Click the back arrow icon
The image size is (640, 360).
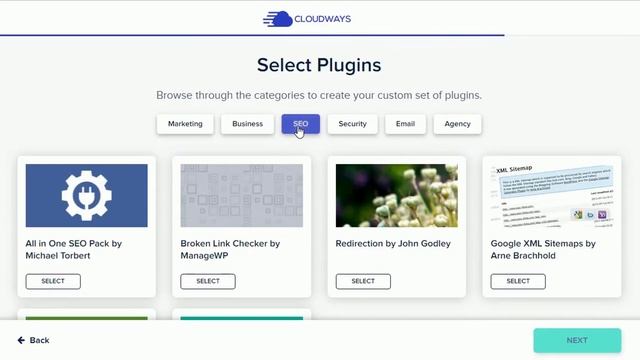point(21,340)
